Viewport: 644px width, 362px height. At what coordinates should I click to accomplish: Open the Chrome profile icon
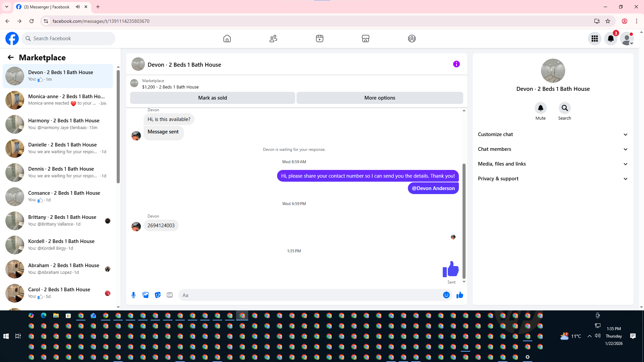click(625, 21)
